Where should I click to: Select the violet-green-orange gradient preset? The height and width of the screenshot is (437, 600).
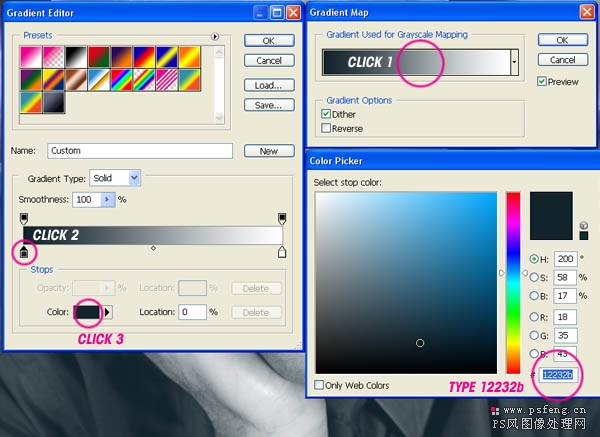tap(31, 80)
